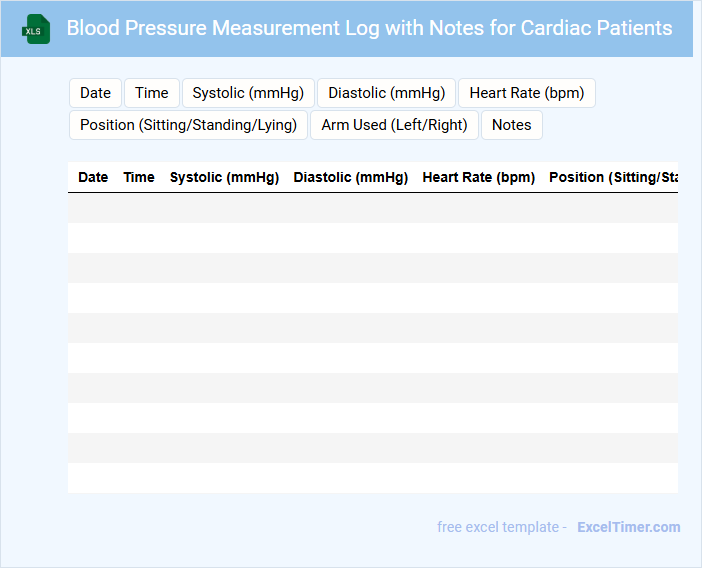This screenshot has height=568, width=702.
Task: Click the 'free excel template' footer text
Action: coord(501,527)
